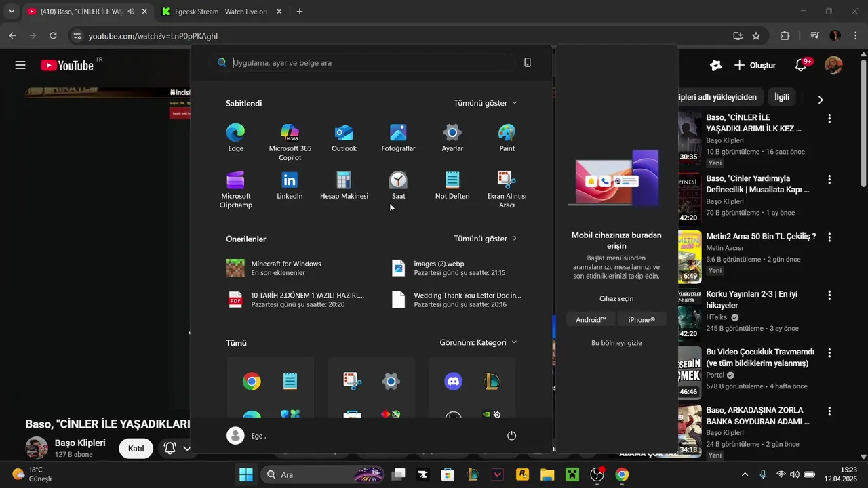
Task: Click the power button in Start menu
Action: point(511,436)
